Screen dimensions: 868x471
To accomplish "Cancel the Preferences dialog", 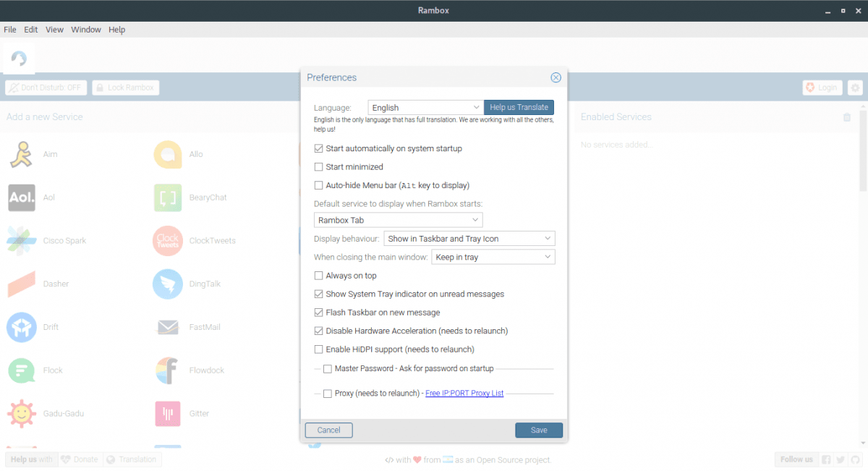I will pyautogui.click(x=328, y=430).
